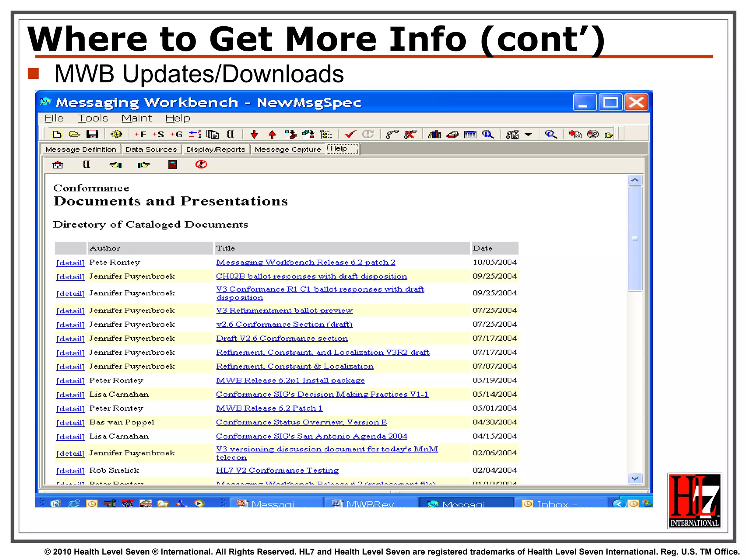The width and height of the screenshot is (747, 560).
Task: Open the dropdown arrow beside tree icon
Action: [x=528, y=135]
